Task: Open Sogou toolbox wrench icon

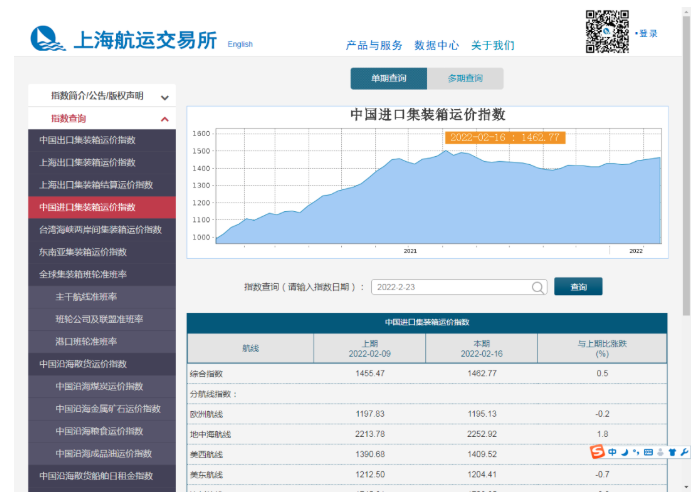Action: [x=684, y=452]
